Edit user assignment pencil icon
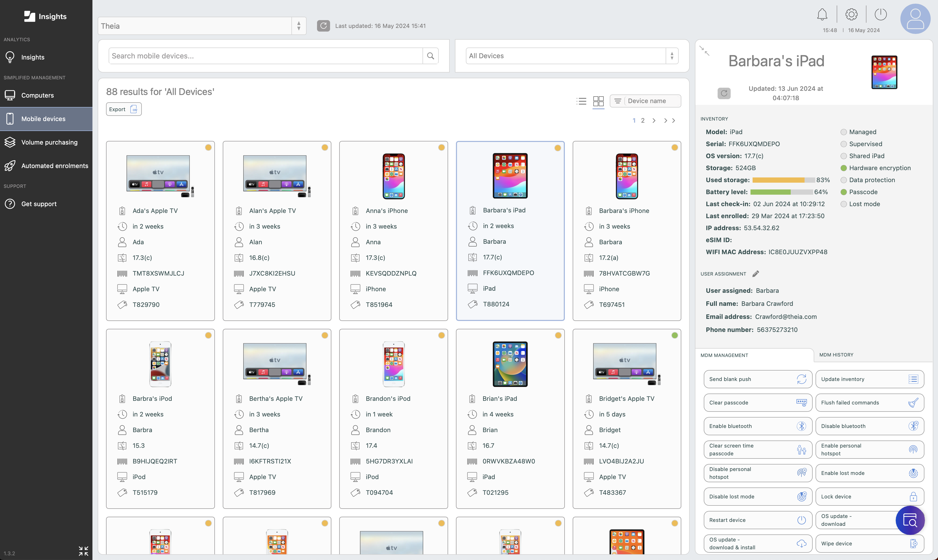The height and width of the screenshot is (560, 938). [755, 274]
